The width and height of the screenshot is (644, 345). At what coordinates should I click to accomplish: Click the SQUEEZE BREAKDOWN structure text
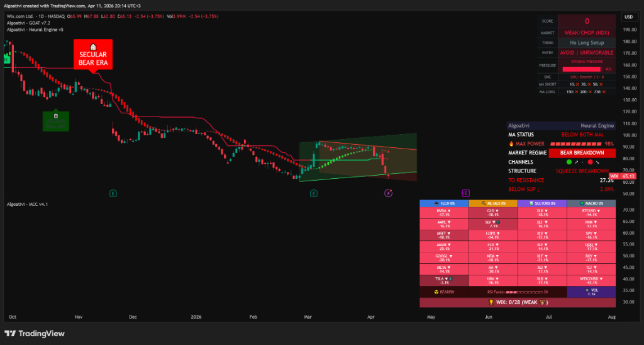pyautogui.click(x=582, y=171)
